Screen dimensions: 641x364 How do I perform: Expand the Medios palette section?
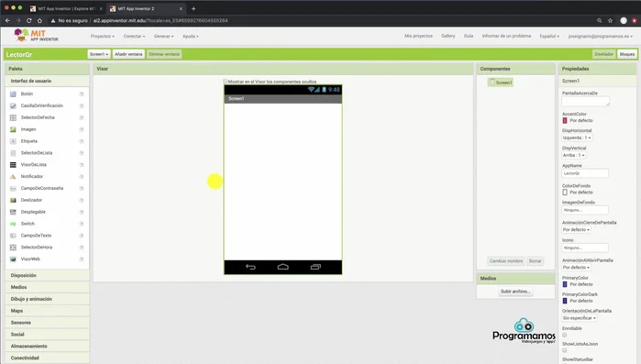pyautogui.click(x=48, y=287)
